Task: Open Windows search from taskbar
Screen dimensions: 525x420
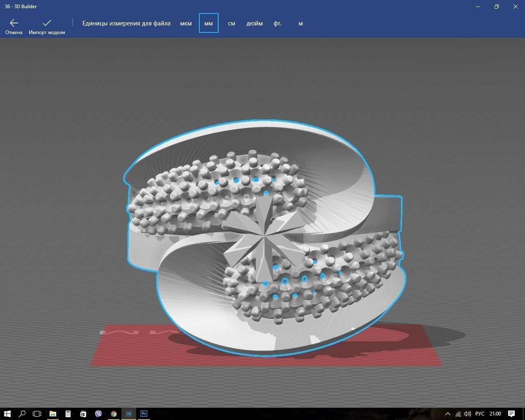Action: point(22,413)
